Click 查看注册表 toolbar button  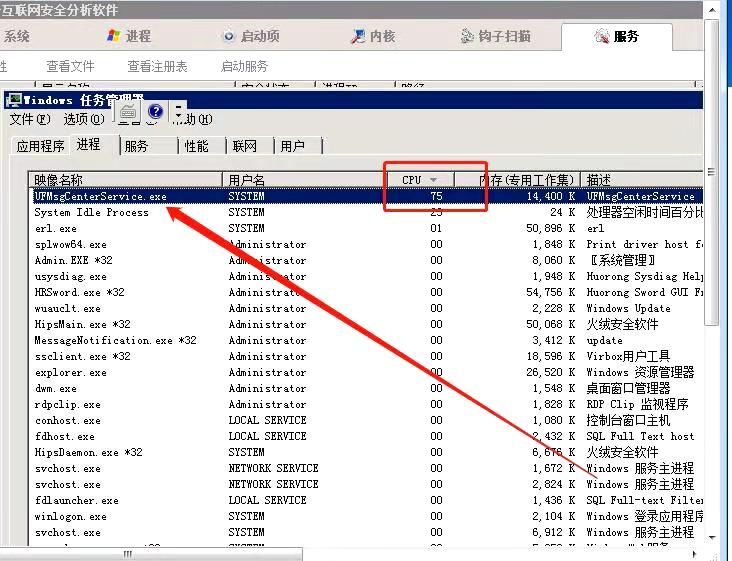click(157, 66)
